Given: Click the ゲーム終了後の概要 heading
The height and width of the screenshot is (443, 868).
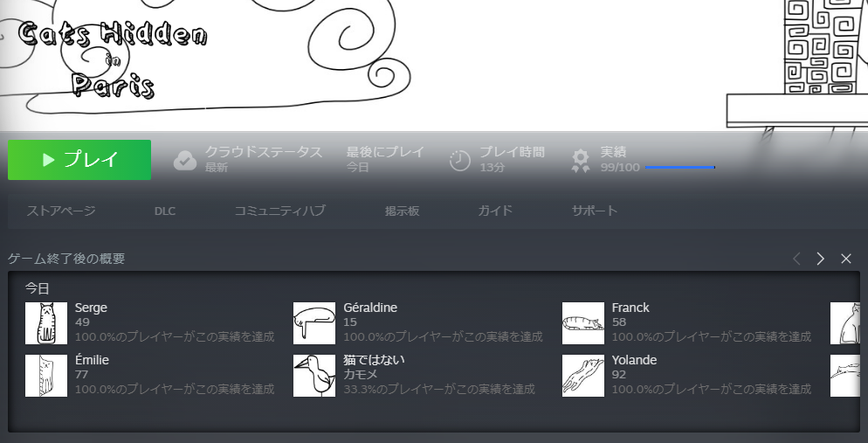Looking at the screenshot, I should [66, 259].
